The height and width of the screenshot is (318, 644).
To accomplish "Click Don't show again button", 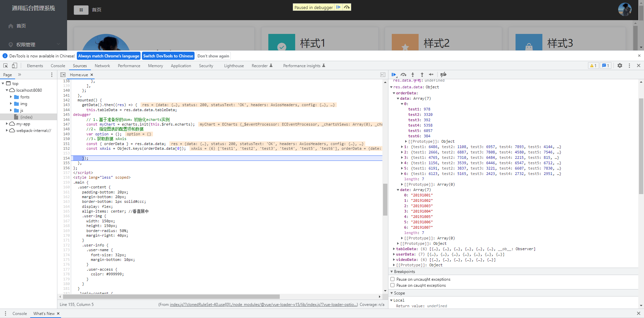I will [213, 56].
